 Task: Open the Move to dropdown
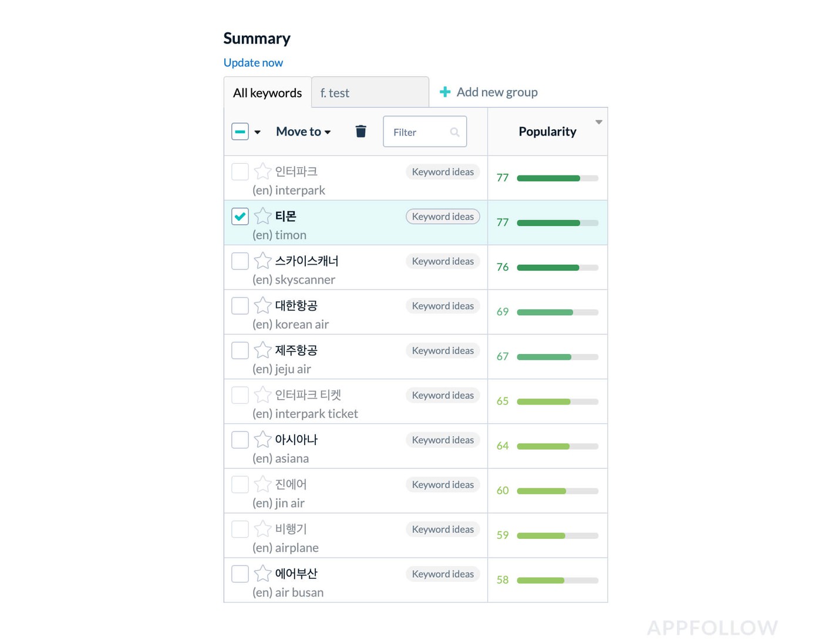[x=303, y=132]
